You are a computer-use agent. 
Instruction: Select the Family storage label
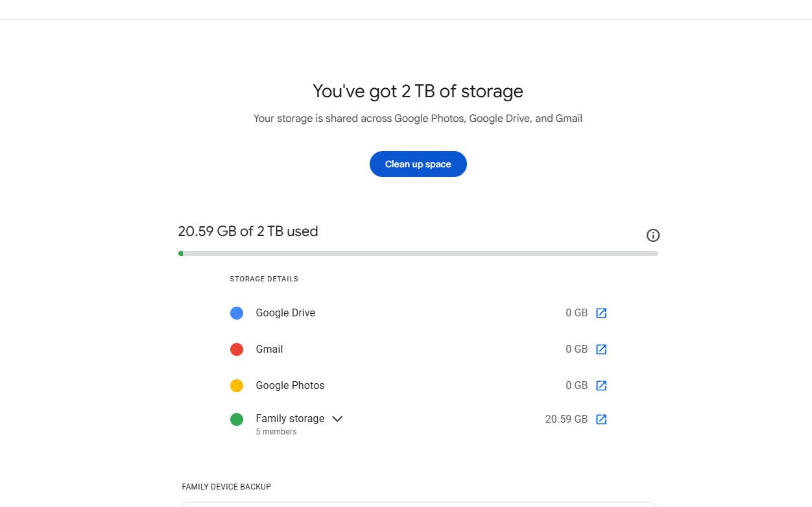pos(290,418)
